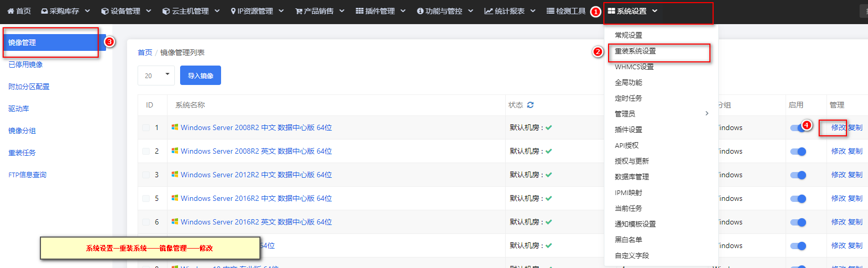Click the 采购库存 disk icon in navbar
This screenshot has width=868, height=268.
click(45, 11)
